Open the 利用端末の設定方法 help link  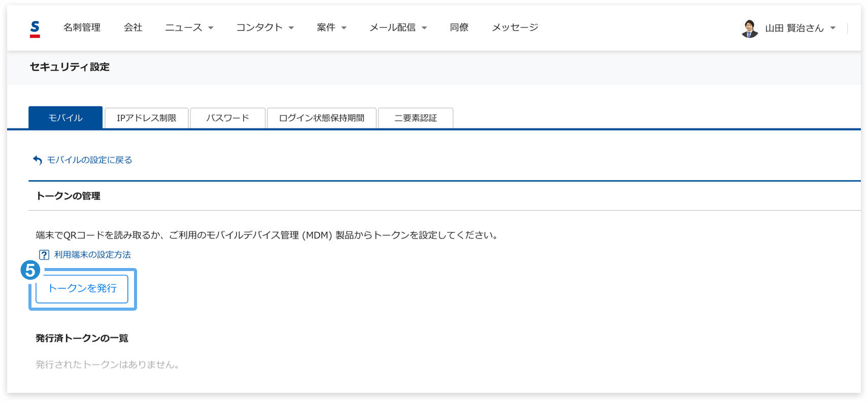click(x=92, y=255)
